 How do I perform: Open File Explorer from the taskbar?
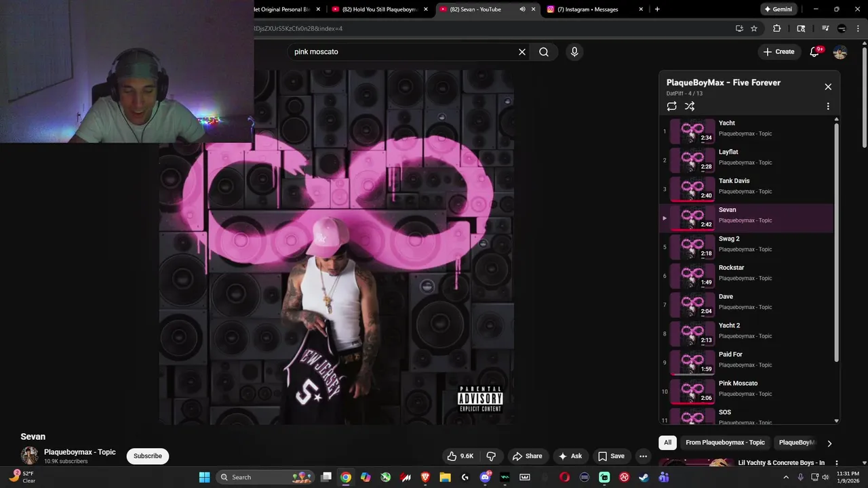click(446, 477)
